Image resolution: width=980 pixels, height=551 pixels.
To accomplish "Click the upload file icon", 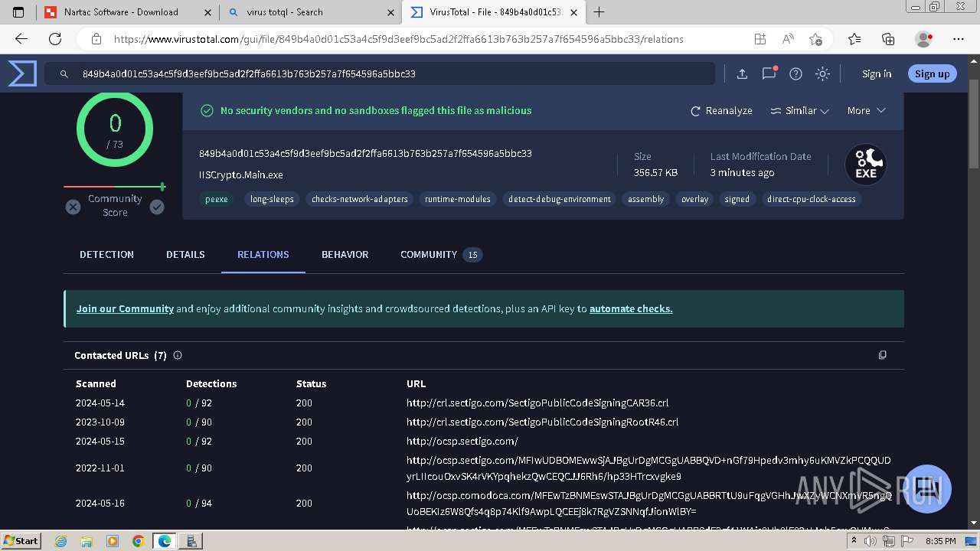I will [742, 73].
